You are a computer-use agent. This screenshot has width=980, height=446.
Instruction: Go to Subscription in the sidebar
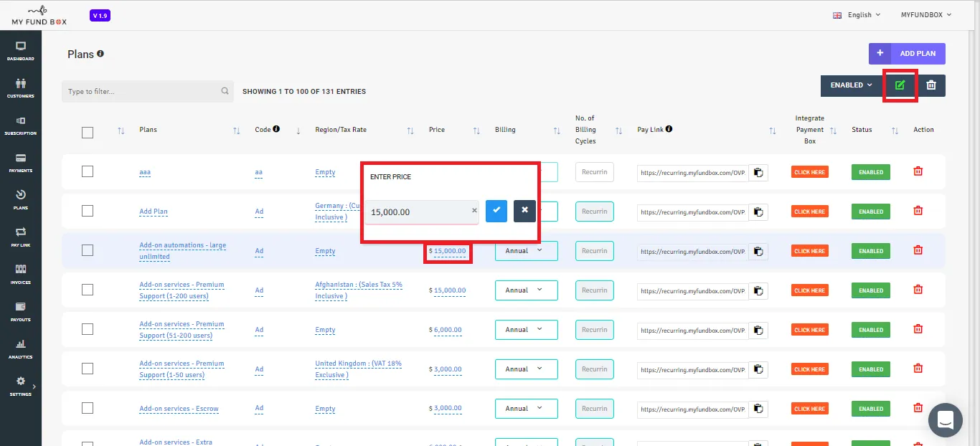21,126
